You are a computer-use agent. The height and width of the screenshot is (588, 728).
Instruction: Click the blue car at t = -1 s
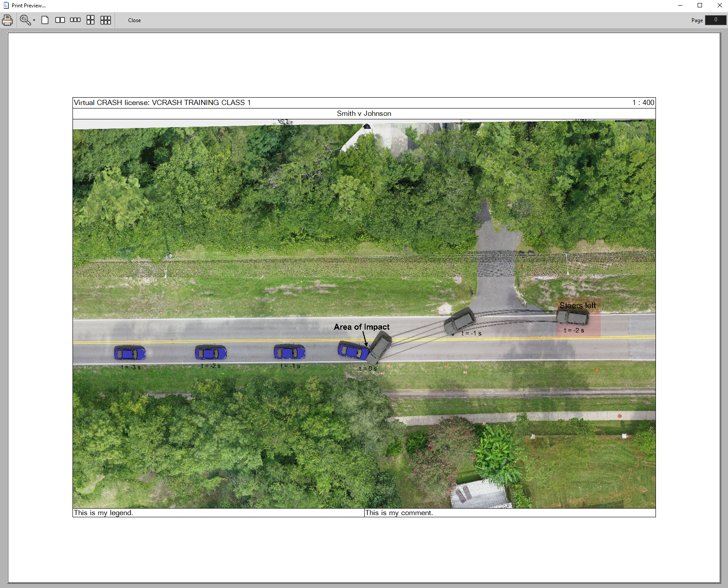tap(290, 352)
